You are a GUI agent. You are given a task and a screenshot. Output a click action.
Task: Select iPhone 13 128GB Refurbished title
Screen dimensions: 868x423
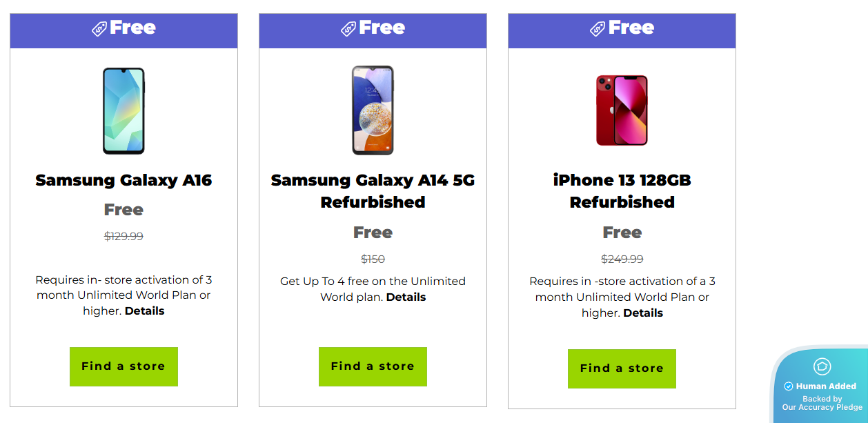point(622,191)
